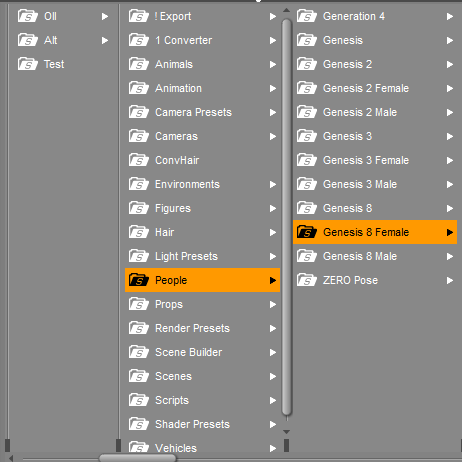Click the middle column scroll up arrow
The image size is (462, 462).
(286, 11)
